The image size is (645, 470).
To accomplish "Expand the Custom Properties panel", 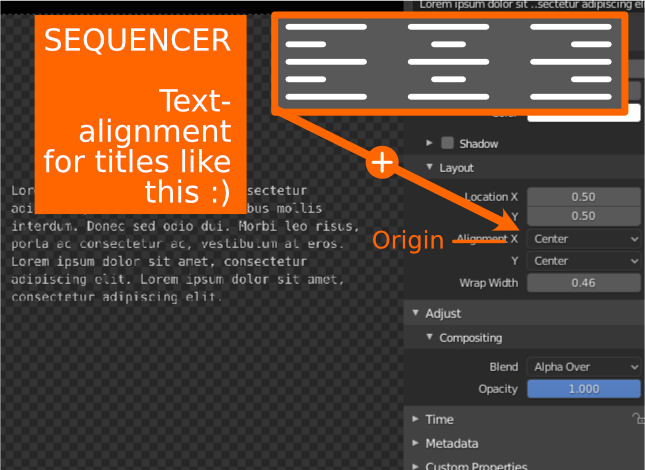I will (415, 466).
